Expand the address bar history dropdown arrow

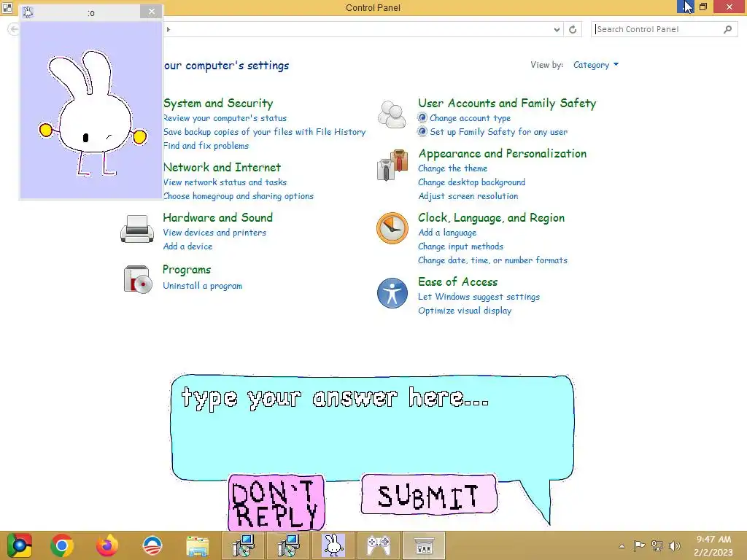[x=557, y=29]
